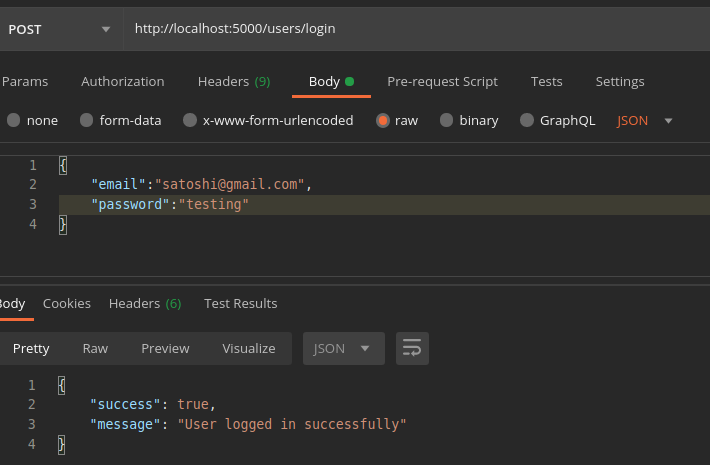Open the response JSON format dropdown
The image size is (710, 465).
pos(342,348)
